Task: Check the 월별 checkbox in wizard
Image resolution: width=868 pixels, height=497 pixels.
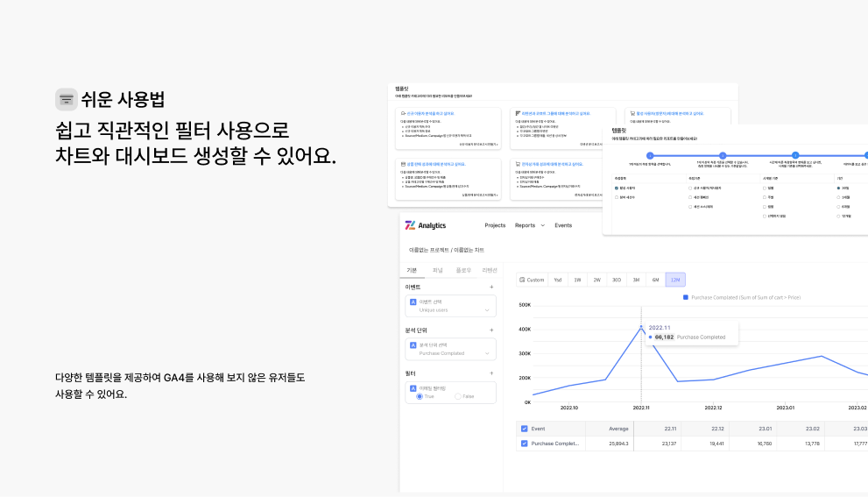Action: [x=765, y=207]
